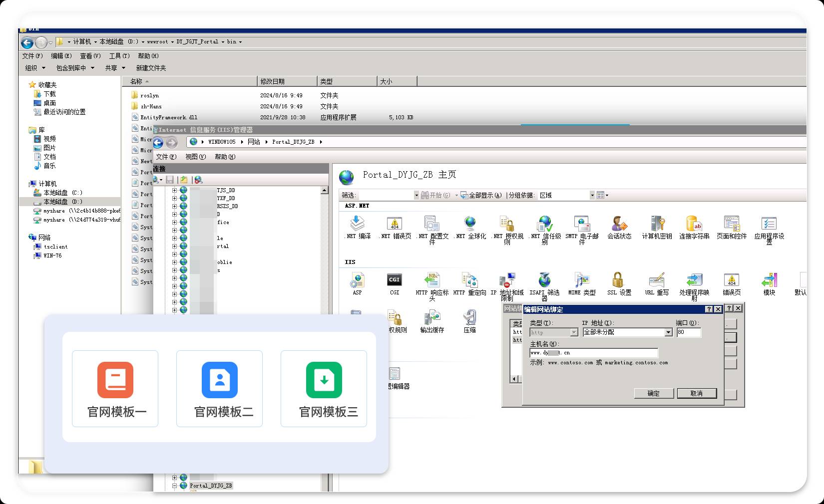
Task: Open the .NET 授权规则 icon
Action: pyautogui.click(x=507, y=230)
